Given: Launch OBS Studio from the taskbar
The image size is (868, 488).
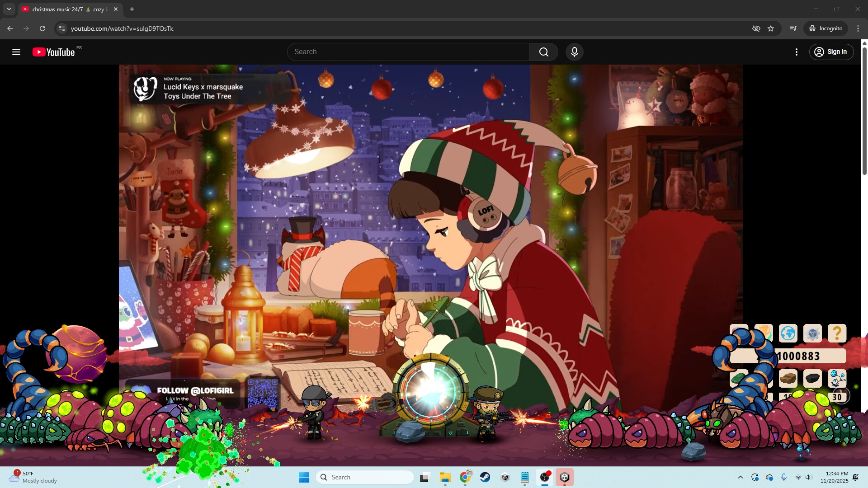Looking at the screenshot, I should tap(545, 477).
